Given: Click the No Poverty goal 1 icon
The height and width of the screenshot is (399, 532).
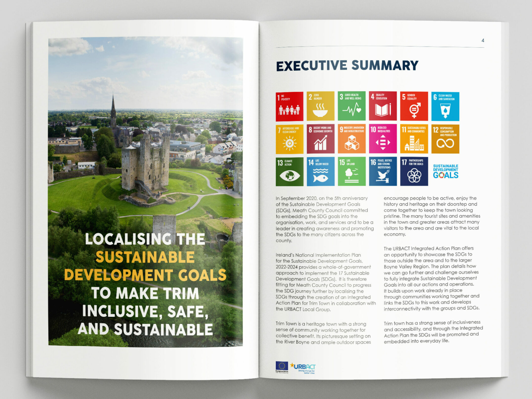Looking at the screenshot, I should [289, 106].
